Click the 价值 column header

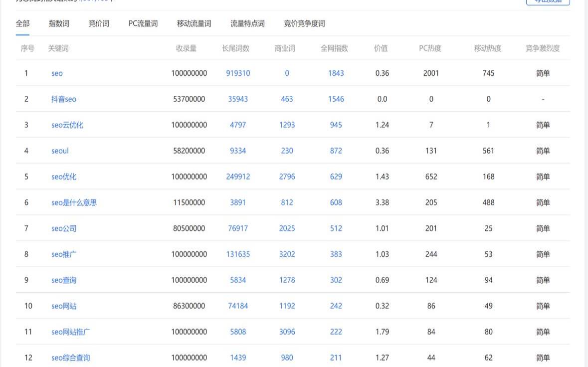[x=381, y=48]
